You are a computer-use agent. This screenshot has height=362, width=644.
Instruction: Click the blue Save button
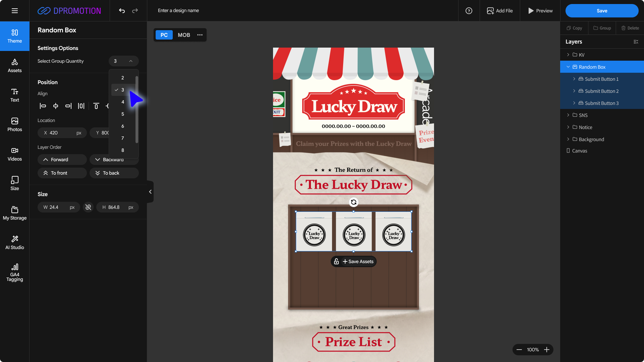(x=602, y=11)
